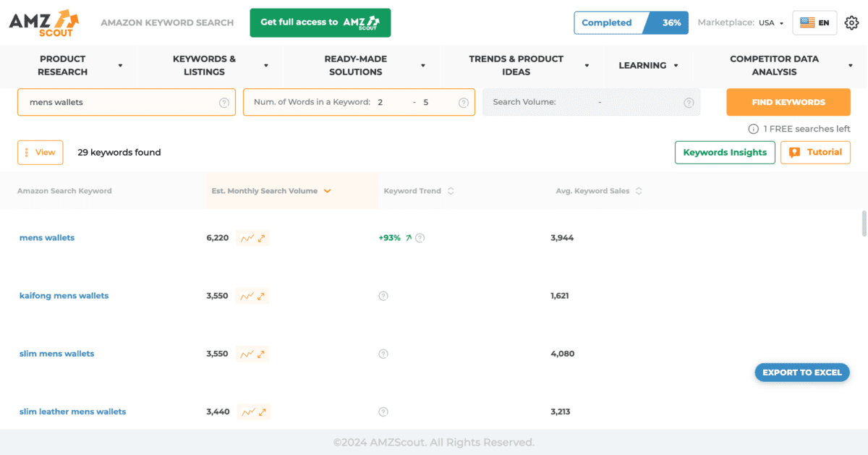The height and width of the screenshot is (455, 868).
Task: Click the View three-dots icon
Action: (27, 153)
